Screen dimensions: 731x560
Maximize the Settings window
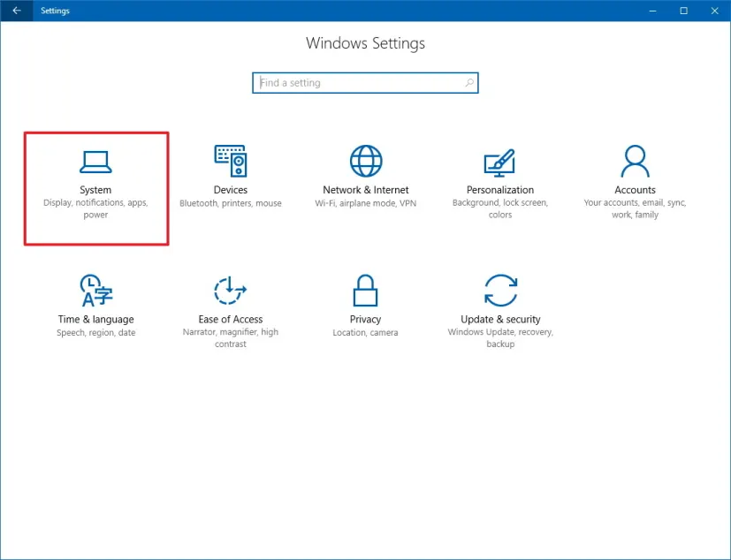click(683, 11)
